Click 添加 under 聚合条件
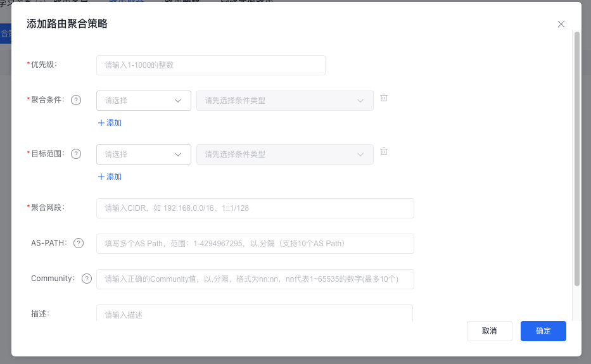This screenshot has height=364, width=591. (x=110, y=123)
